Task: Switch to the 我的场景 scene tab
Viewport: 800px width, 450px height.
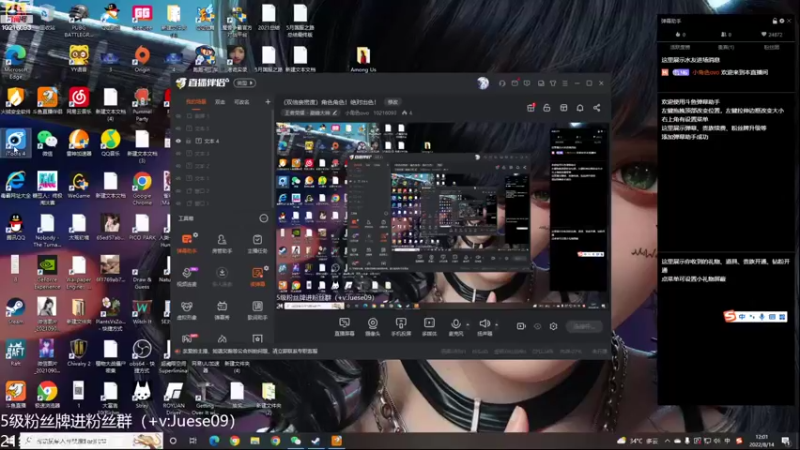Action: (x=196, y=102)
